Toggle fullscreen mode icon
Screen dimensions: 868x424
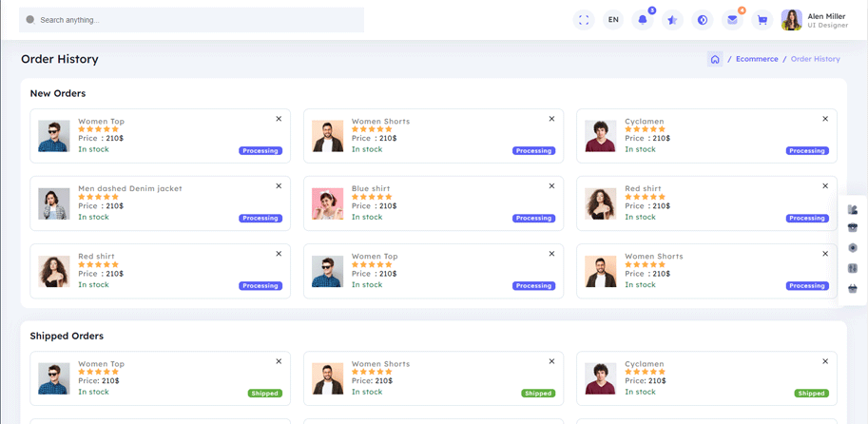click(584, 20)
